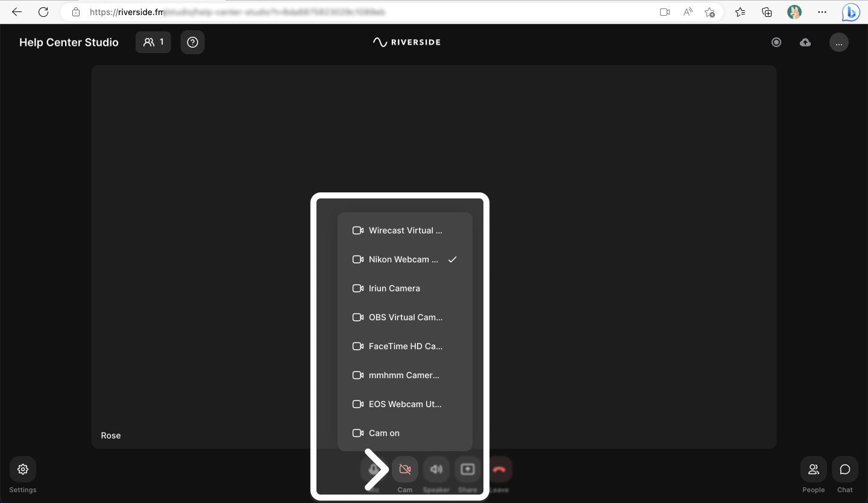Toggle the Cam button on

[x=405, y=469]
